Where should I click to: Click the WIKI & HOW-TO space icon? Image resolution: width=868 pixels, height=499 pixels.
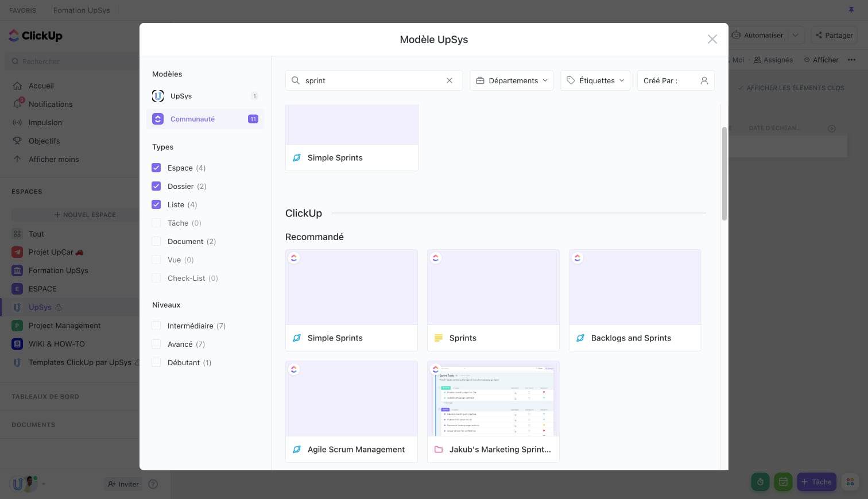pyautogui.click(x=18, y=344)
